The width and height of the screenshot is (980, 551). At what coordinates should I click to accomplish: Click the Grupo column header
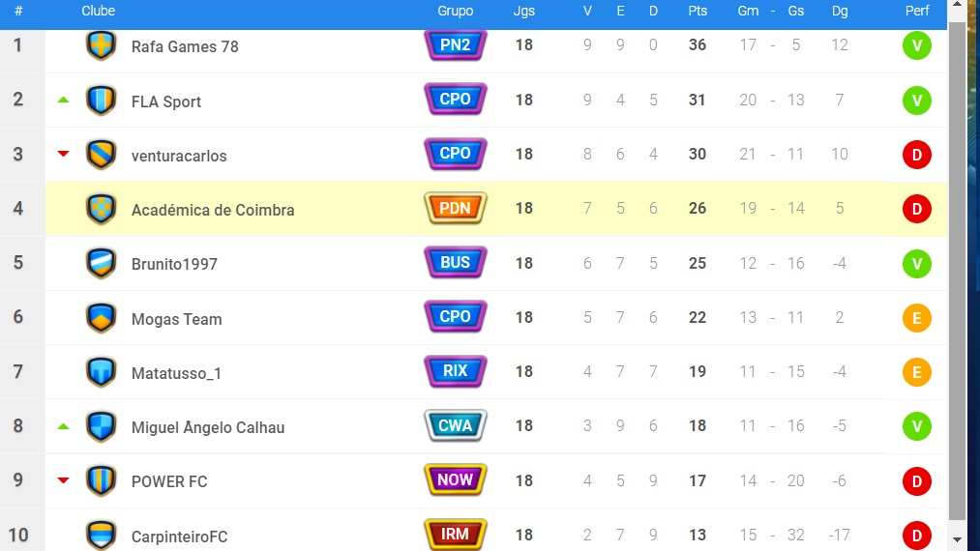(455, 11)
